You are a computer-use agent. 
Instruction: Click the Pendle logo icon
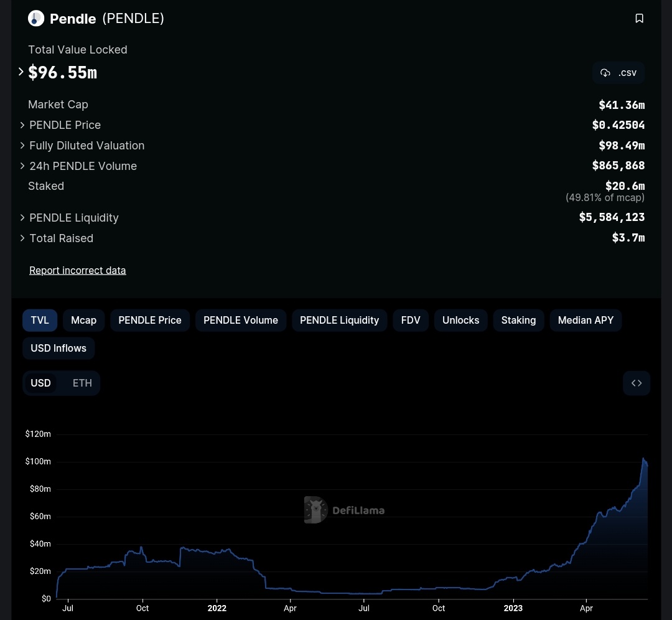coord(36,19)
